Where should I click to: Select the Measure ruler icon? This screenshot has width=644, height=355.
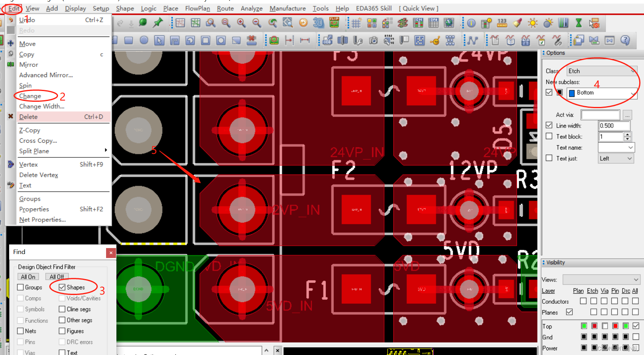[x=502, y=23]
